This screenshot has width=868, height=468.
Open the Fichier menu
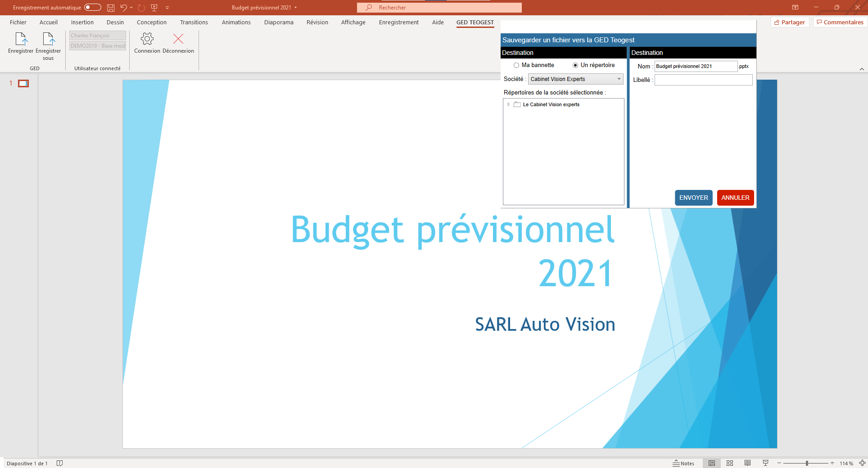pos(18,22)
